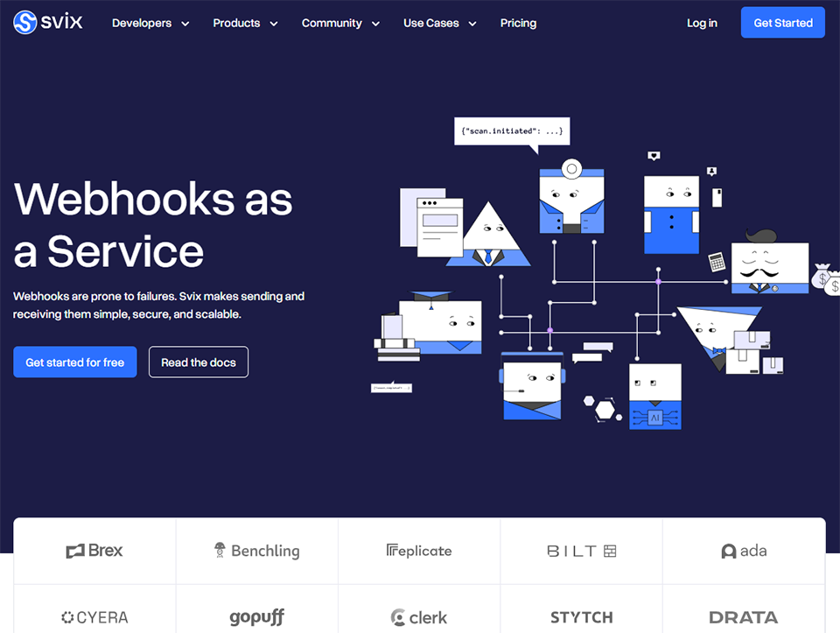The height and width of the screenshot is (633, 840).
Task: Click the Replicate company logo
Action: pos(418,551)
